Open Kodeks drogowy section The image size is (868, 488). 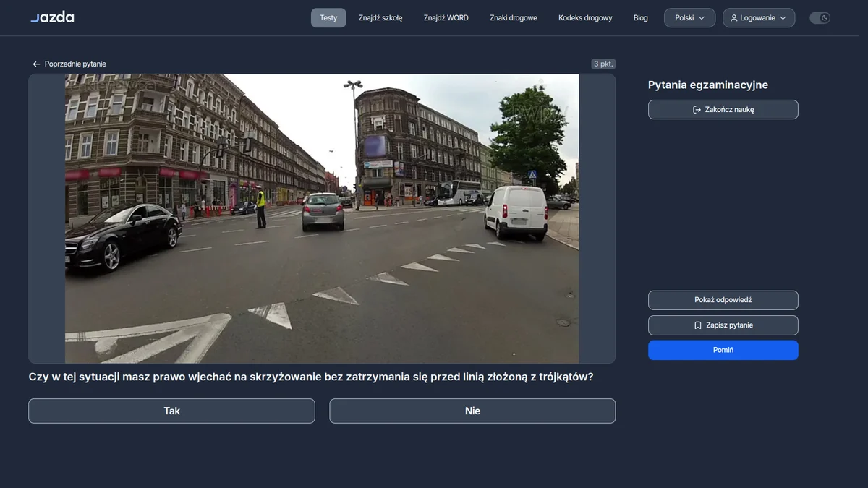coord(585,18)
